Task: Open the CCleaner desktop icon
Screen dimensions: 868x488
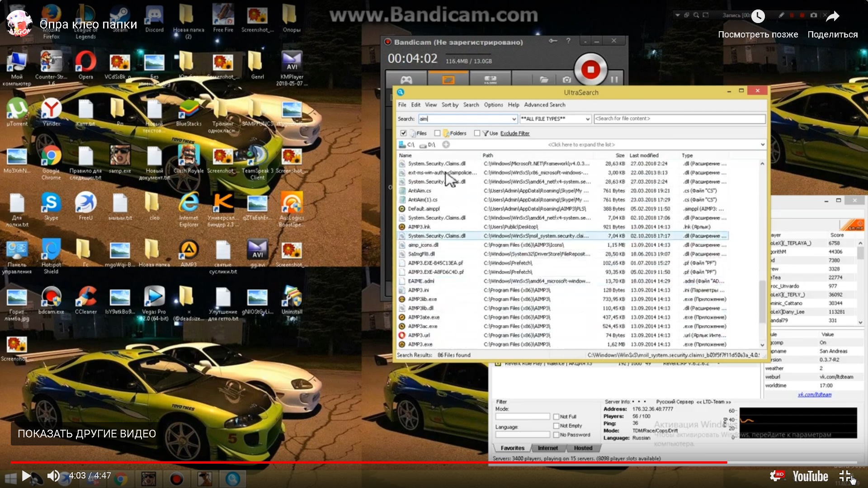Action: (x=85, y=300)
